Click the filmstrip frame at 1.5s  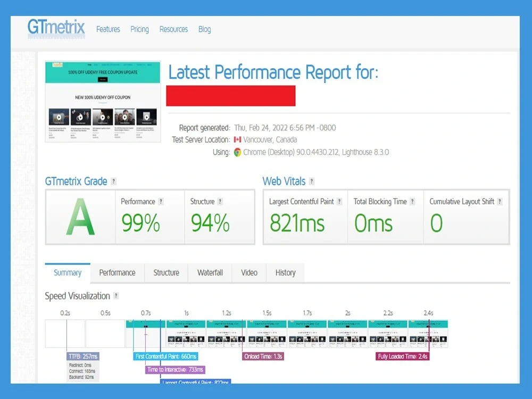click(267, 334)
